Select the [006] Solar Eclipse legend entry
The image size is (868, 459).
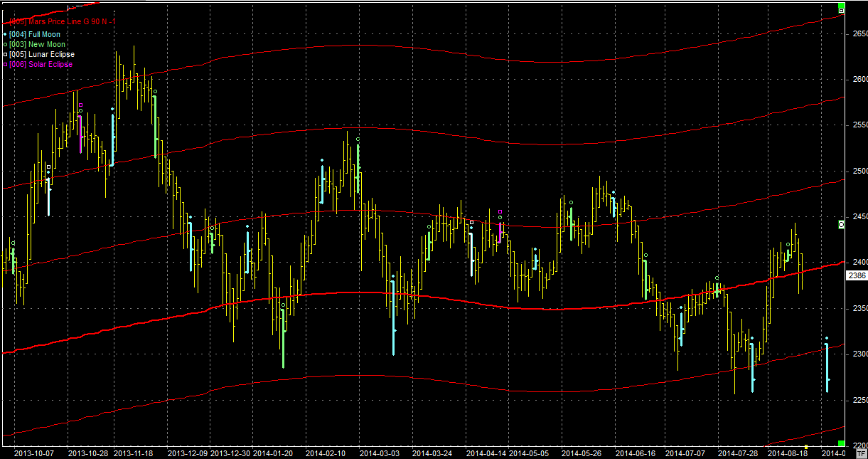pyautogui.click(x=38, y=64)
